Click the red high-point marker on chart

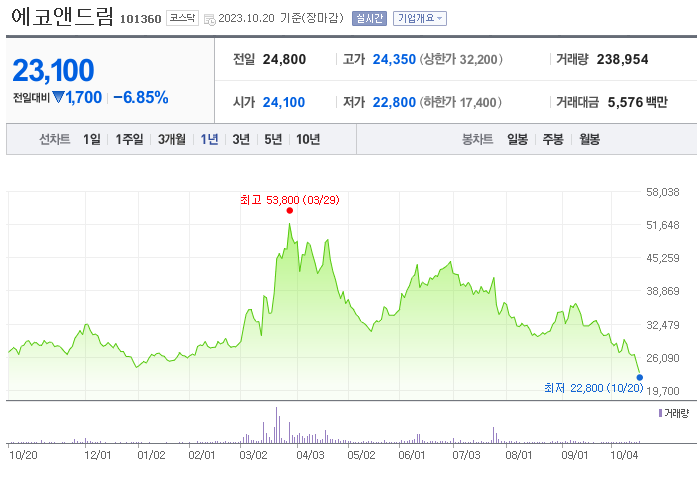(x=290, y=211)
